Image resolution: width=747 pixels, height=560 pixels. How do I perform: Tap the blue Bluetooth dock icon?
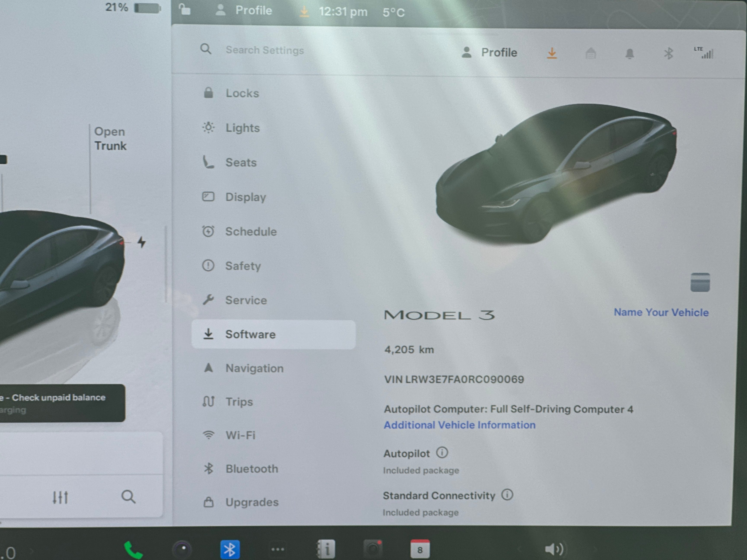(x=230, y=549)
